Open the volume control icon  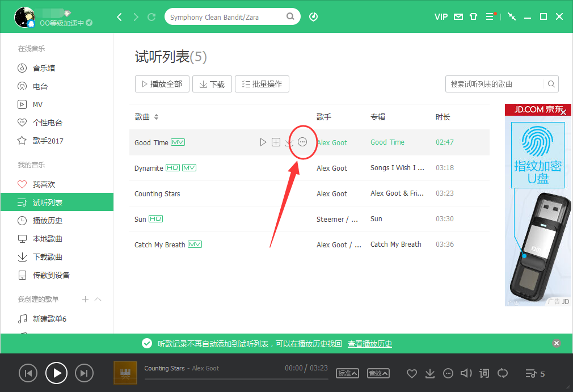click(x=466, y=373)
